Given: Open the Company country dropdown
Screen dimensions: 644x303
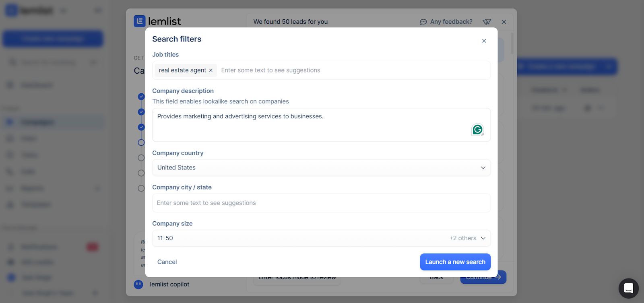Looking at the screenshot, I should (321, 167).
